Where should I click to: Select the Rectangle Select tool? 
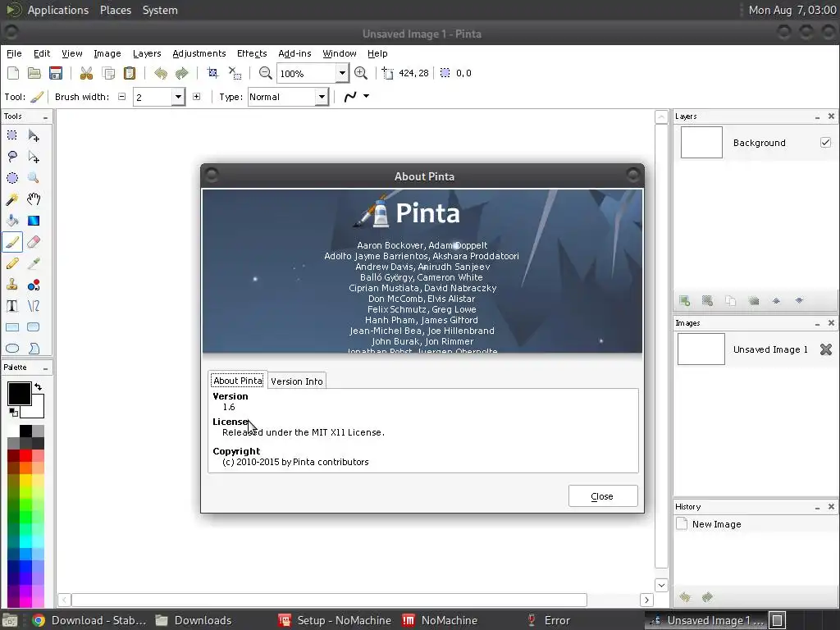coord(11,135)
